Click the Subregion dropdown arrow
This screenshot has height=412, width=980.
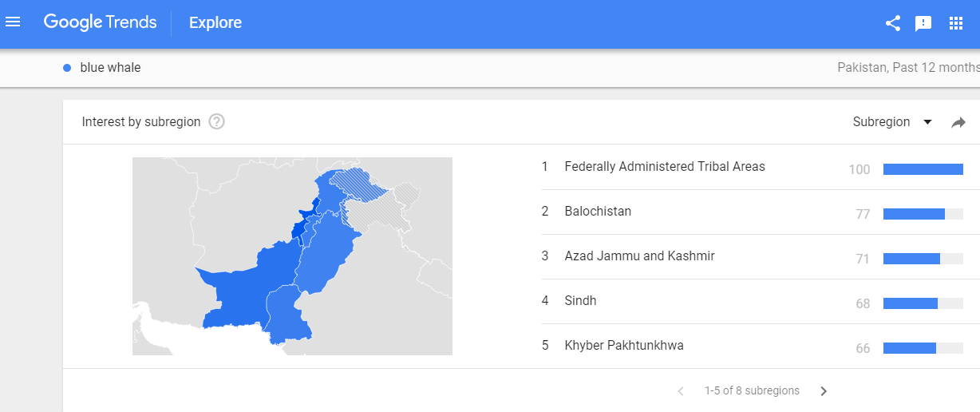(927, 122)
